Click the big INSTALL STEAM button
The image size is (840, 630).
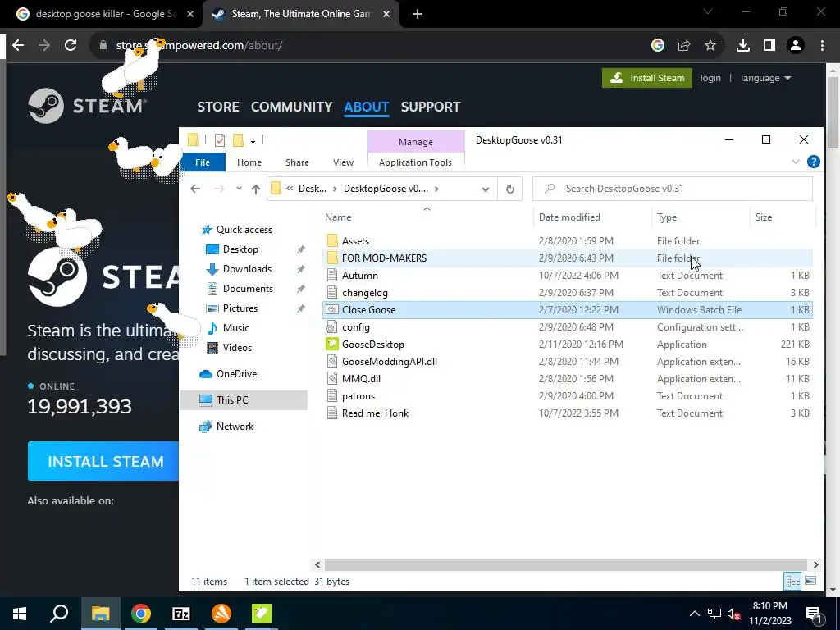click(103, 461)
